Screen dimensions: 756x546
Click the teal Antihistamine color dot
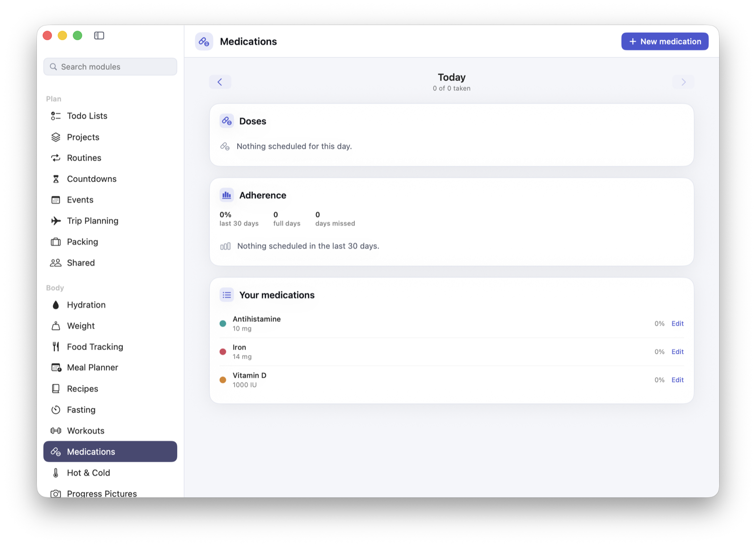(223, 324)
